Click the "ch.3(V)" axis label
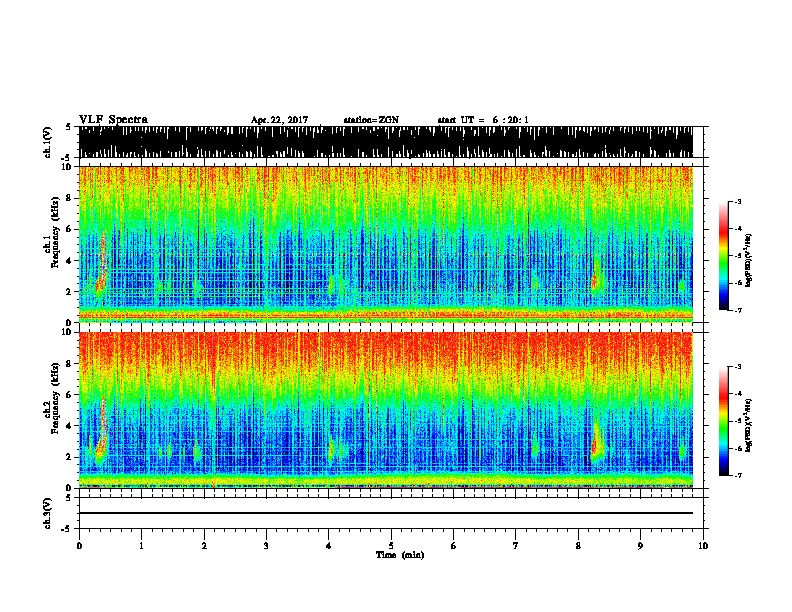 click(47, 514)
